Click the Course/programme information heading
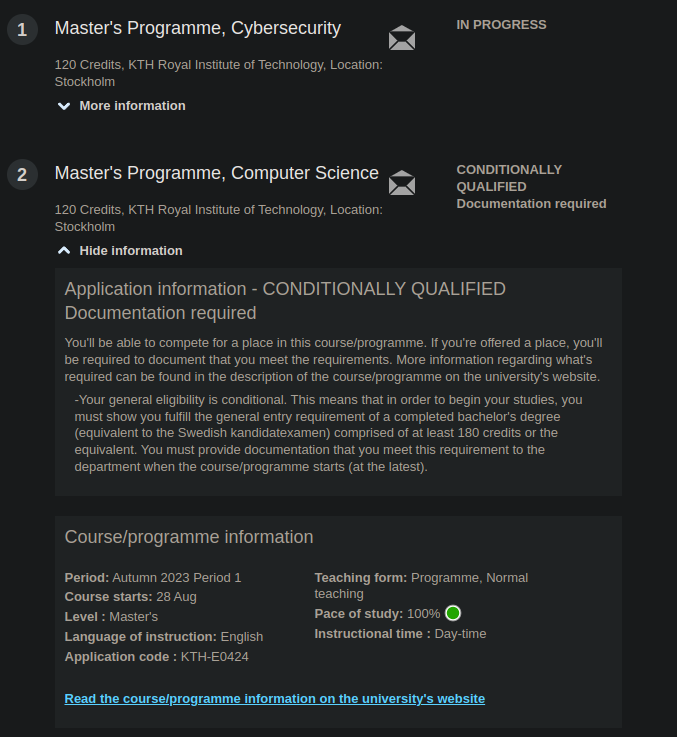Image resolution: width=677 pixels, height=737 pixels. 189,537
